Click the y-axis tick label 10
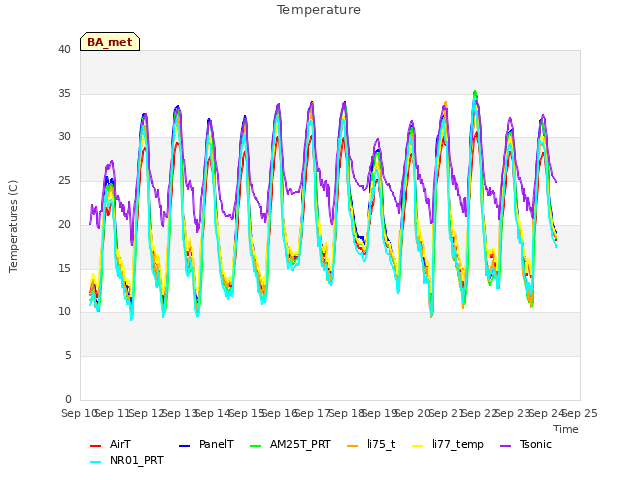 tap(64, 312)
